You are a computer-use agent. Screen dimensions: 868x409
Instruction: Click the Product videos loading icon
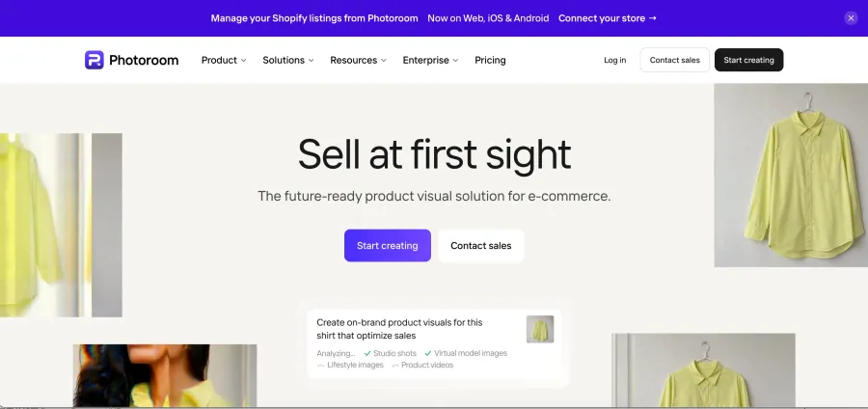click(394, 366)
